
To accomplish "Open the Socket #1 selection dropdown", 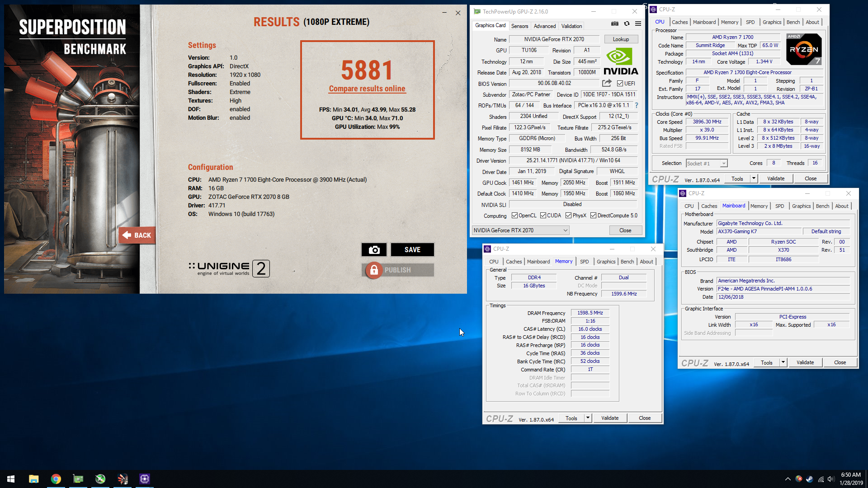I will (707, 164).
